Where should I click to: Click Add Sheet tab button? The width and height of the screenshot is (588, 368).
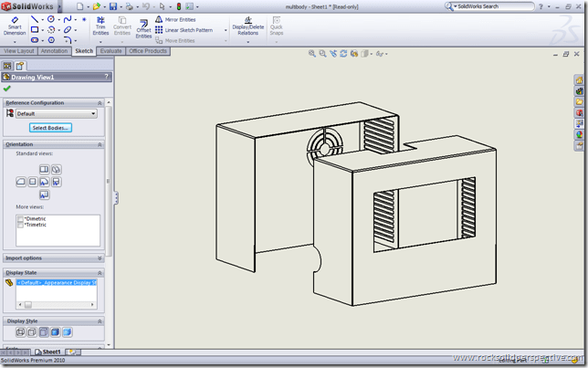(72, 352)
